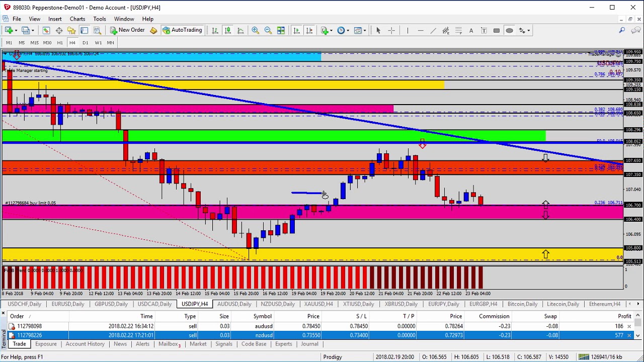The height and width of the screenshot is (362, 644).
Task: Expand the Profiles dropdown arrow
Action: coord(33,30)
